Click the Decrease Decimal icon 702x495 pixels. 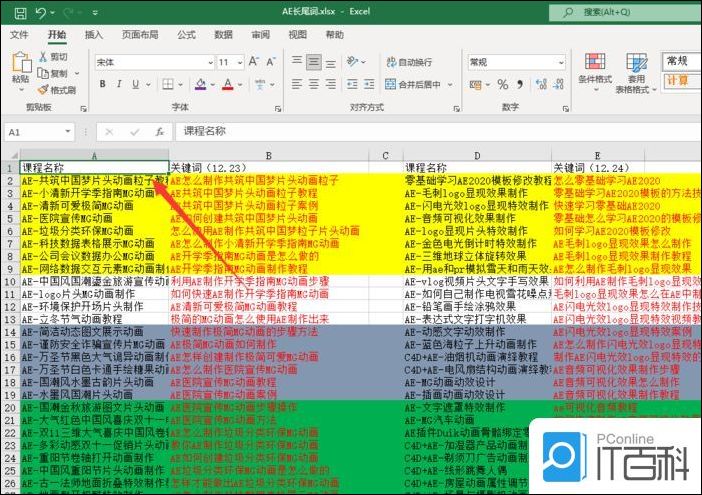coord(558,84)
